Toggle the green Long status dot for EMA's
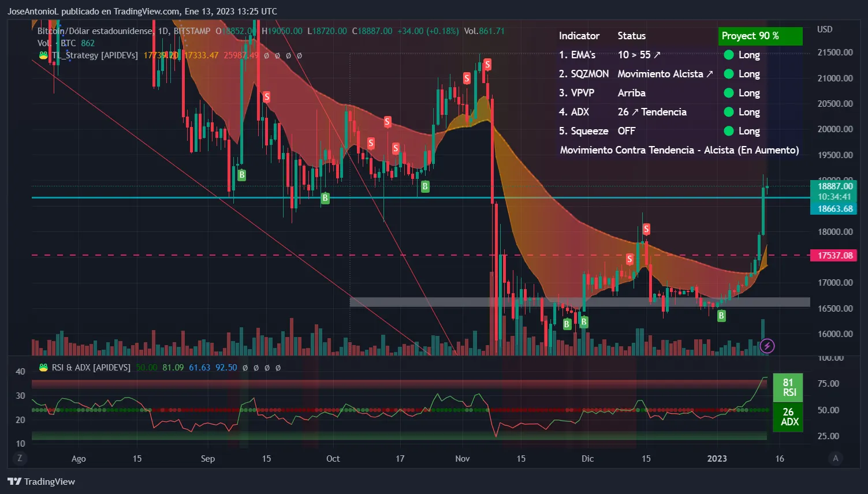This screenshot has height=494, width=868. (x=728, y=55)
